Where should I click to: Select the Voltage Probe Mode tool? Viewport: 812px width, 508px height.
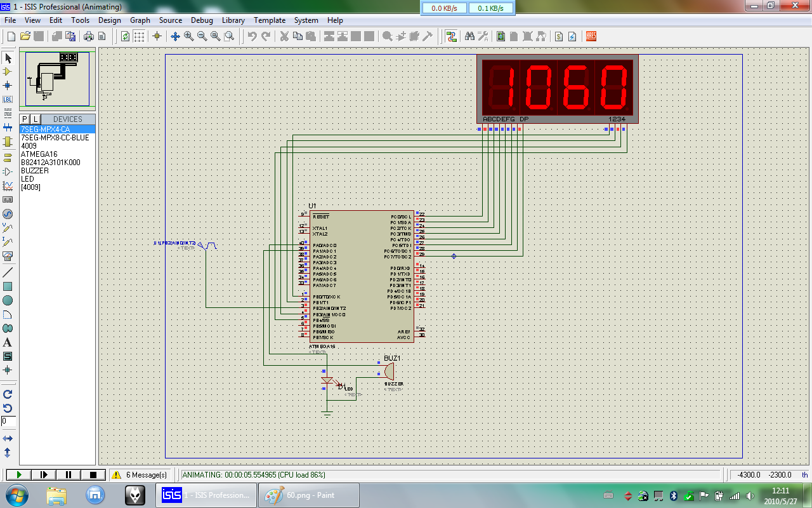[x=8, y=228]
